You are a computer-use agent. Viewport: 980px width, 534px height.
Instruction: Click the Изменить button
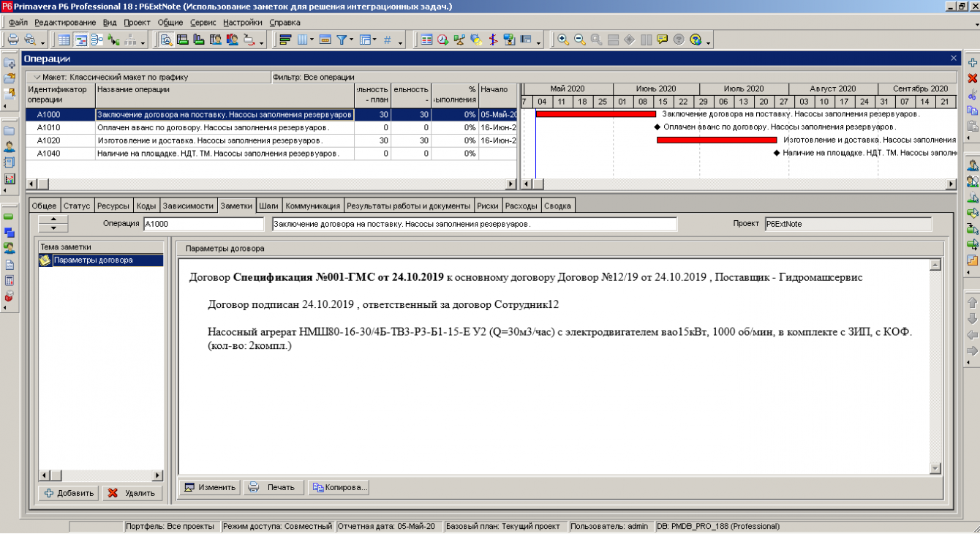209,487
